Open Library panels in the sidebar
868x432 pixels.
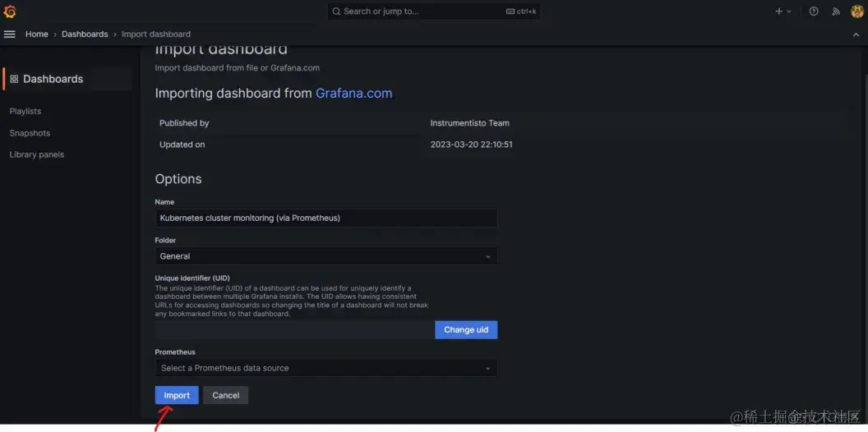[x=36, y=155]
